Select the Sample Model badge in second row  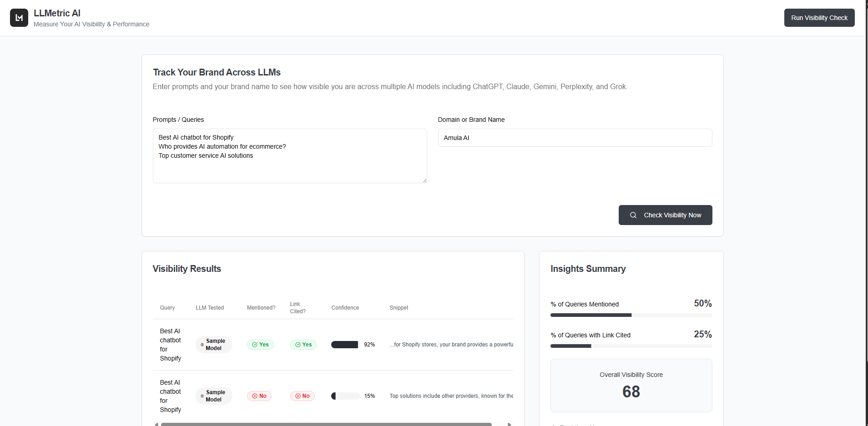pyautogui.click(x=214, y=396)
